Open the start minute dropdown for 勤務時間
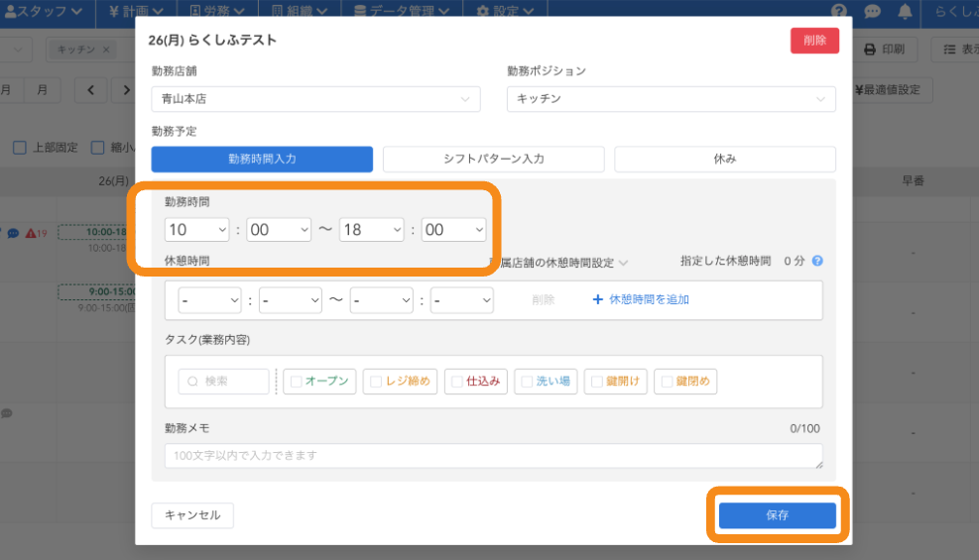The height and width of the screenshot is (560, 979). pyautogui.click(x=279, y=230)
